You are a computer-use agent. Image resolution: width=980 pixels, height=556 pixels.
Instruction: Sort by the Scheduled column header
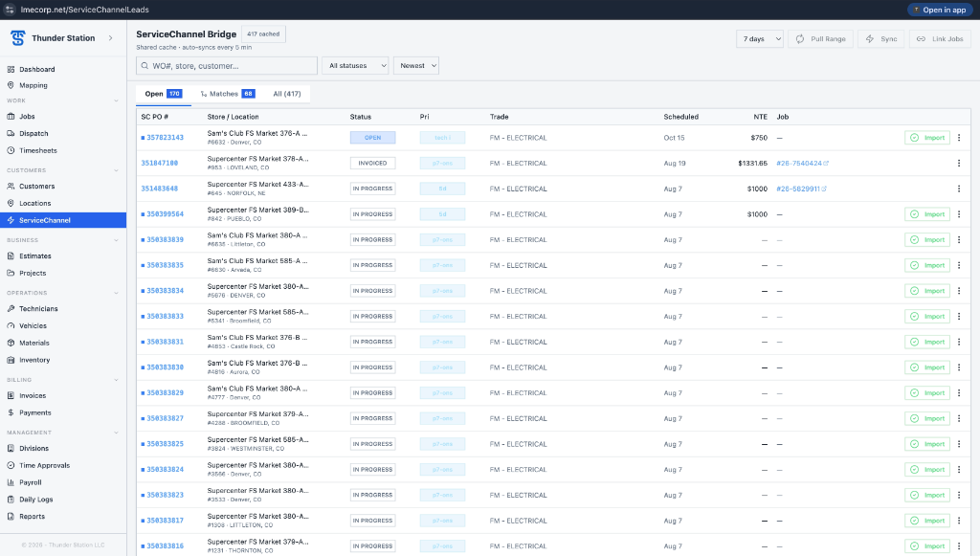(x=680, y=117)
